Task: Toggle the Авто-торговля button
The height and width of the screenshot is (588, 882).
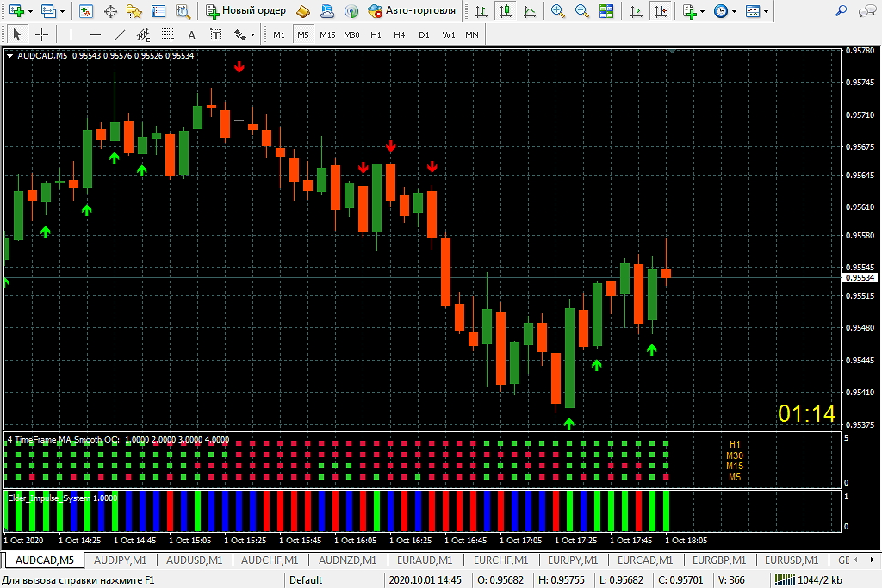Action: point(412,10)
